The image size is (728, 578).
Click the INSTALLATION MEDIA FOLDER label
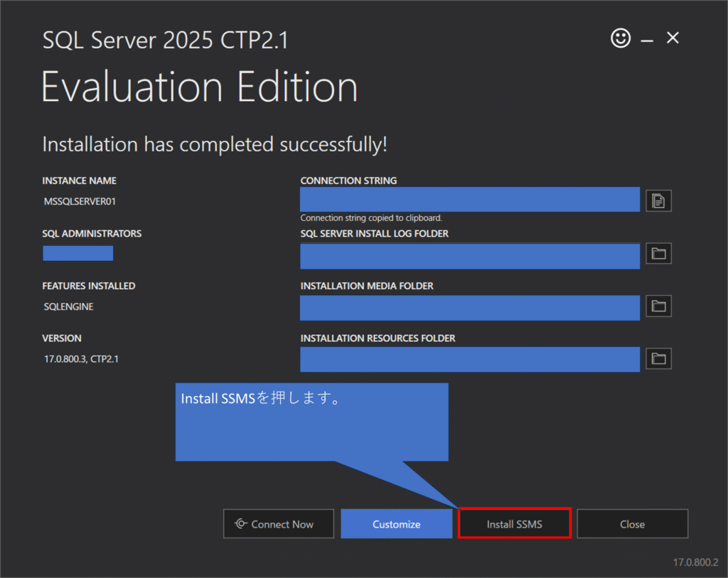pos(367,286)
